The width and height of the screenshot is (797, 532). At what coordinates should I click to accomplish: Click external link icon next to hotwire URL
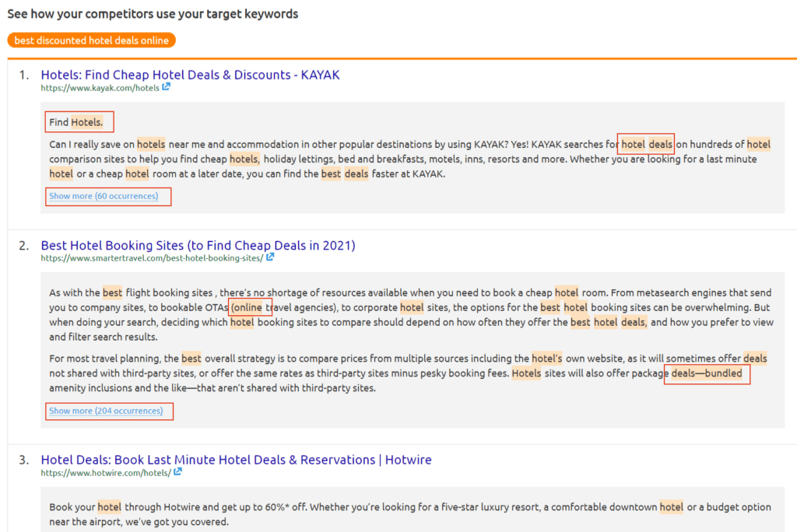click(177, 471)
